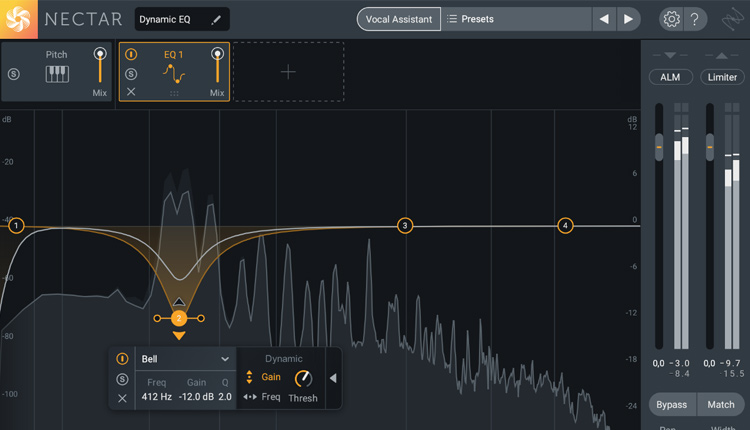Open the Pitch module keyboard icon
Viewport: 750px width, 430px height.
point(57,74)
